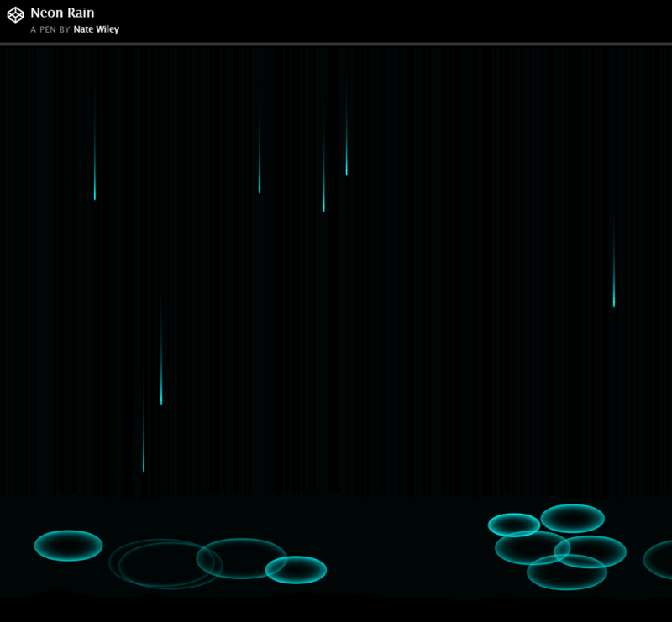Click the leftmost bright ripple on the ground
This screenshot has height=622, width=672.
coord(68,546)
